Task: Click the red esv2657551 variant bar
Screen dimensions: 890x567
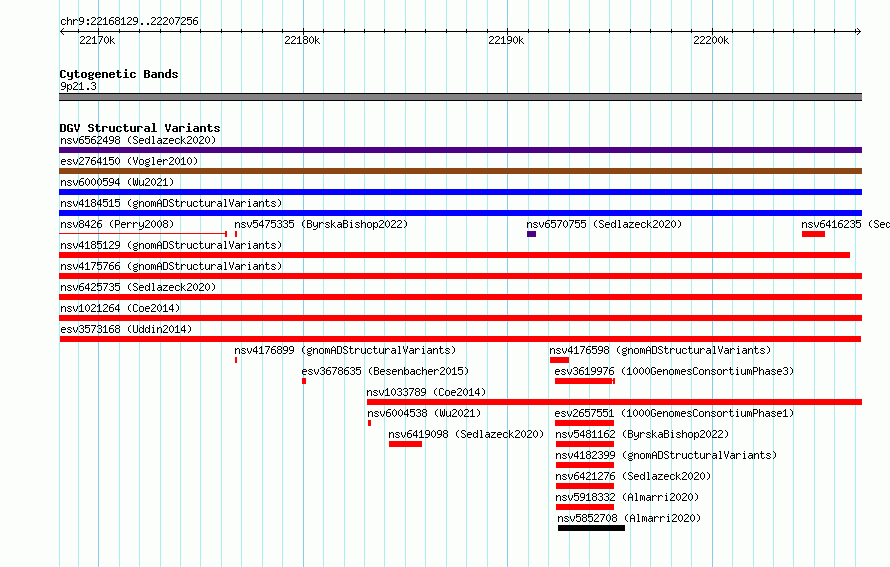Action: point(585,423)
